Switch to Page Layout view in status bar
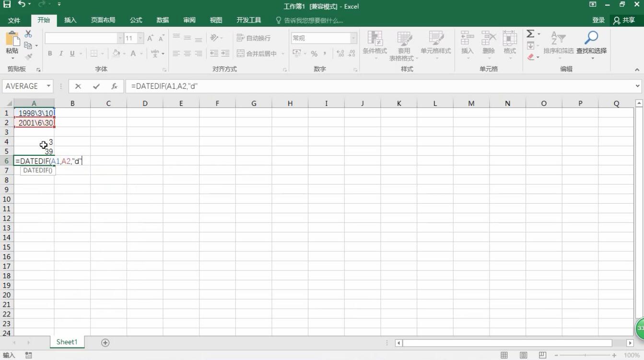This screenshot has height=360, width=644. [x=523, y=355]
